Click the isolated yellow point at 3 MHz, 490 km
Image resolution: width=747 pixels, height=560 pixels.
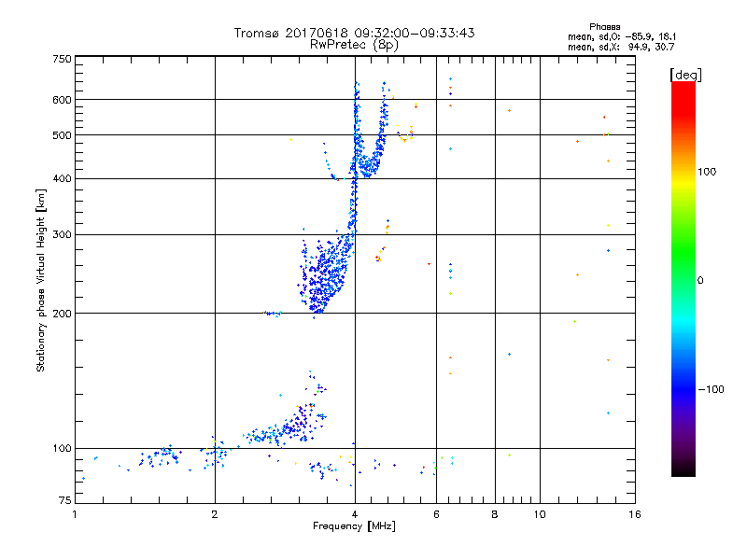[x=290, y=139]
